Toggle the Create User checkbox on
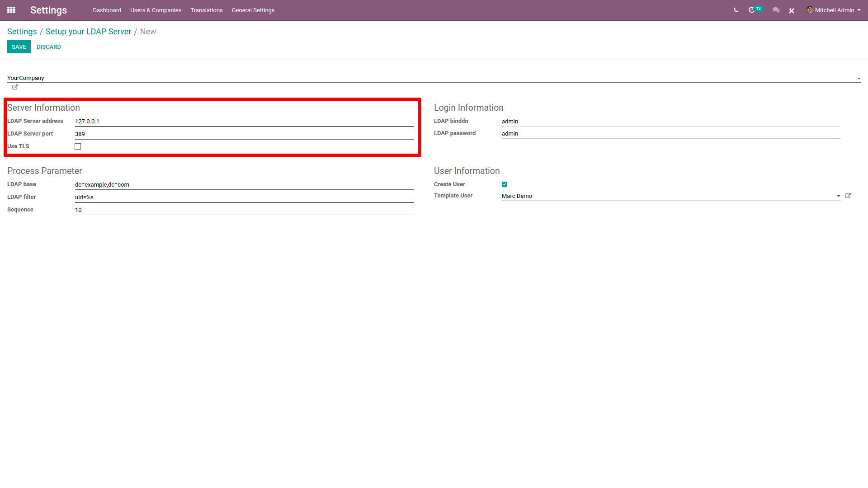 505,184
